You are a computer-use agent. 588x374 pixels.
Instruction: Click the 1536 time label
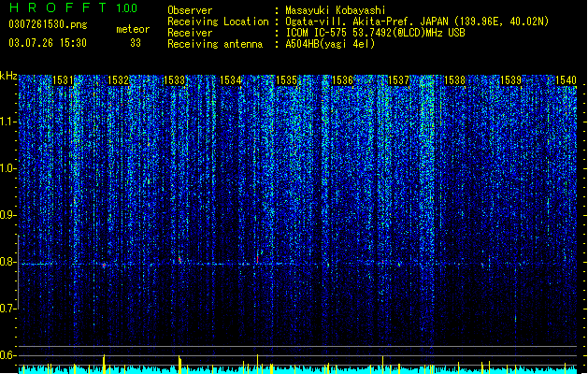click(342, 80)
